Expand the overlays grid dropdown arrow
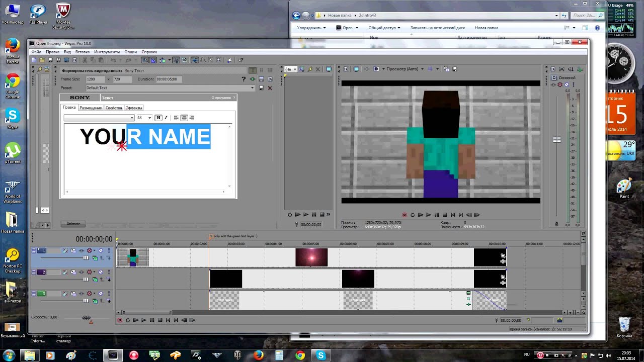Image resolution: width=644 pixels, height=362 pixels. 437,69
